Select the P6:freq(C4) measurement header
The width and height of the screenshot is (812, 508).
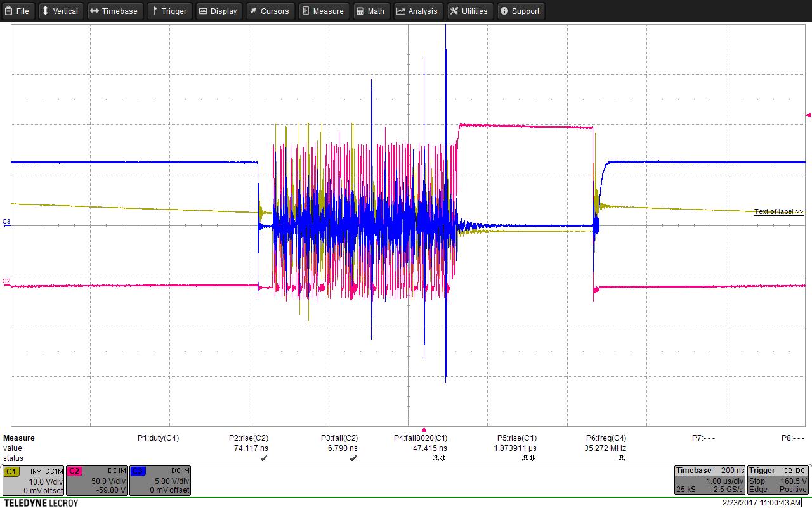tap(606, 438)
